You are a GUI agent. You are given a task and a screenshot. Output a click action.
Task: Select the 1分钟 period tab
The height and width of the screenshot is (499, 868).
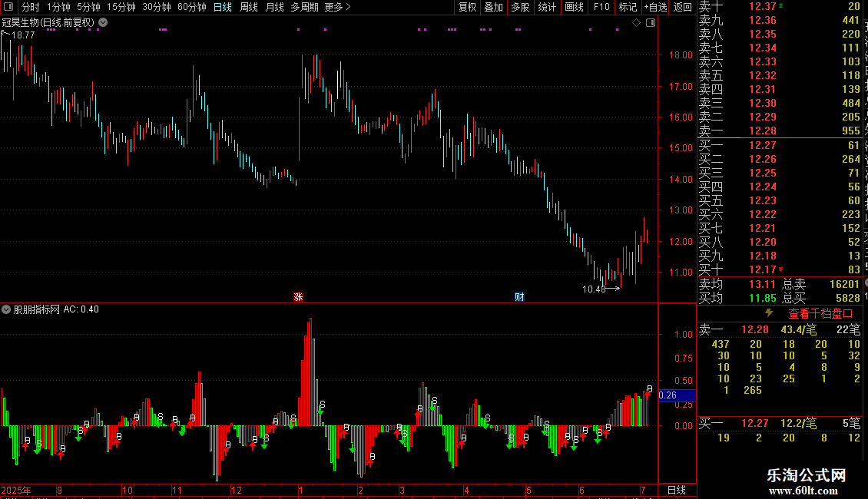coord(58,7)
